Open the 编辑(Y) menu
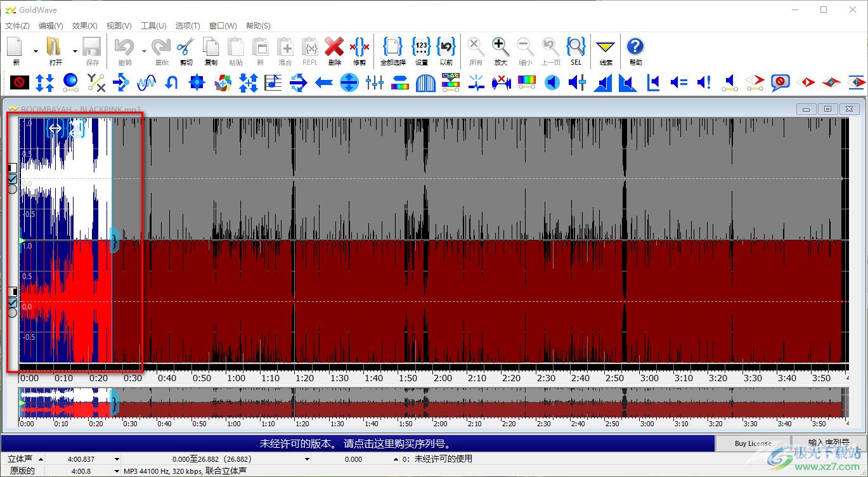The width and height of the screenshot is (868, 477). [x=51, y=25]
